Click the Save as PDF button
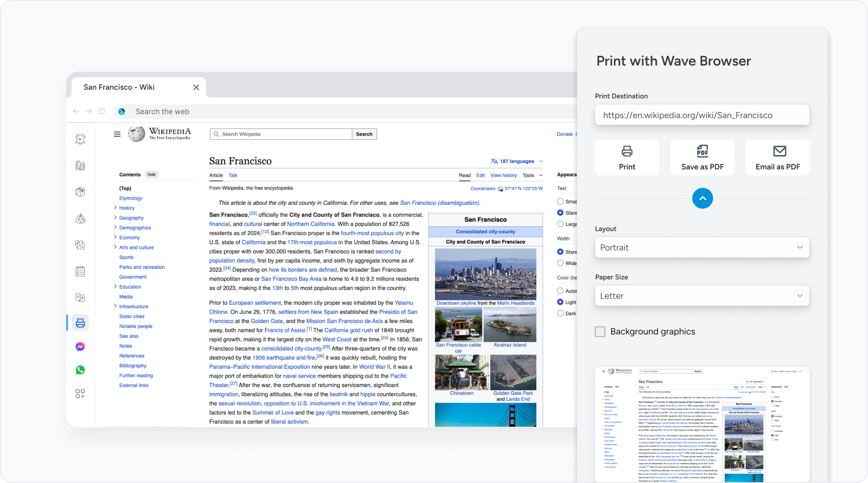Viewport: 868px width, 483px height. (702, 158)
